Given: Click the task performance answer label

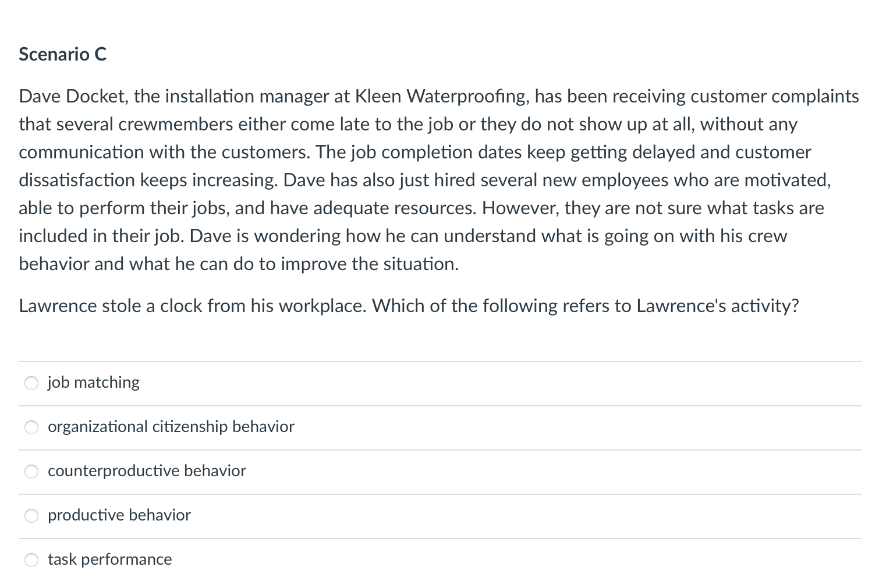Looking at the screenshot, I should click(x=109, y=560).
